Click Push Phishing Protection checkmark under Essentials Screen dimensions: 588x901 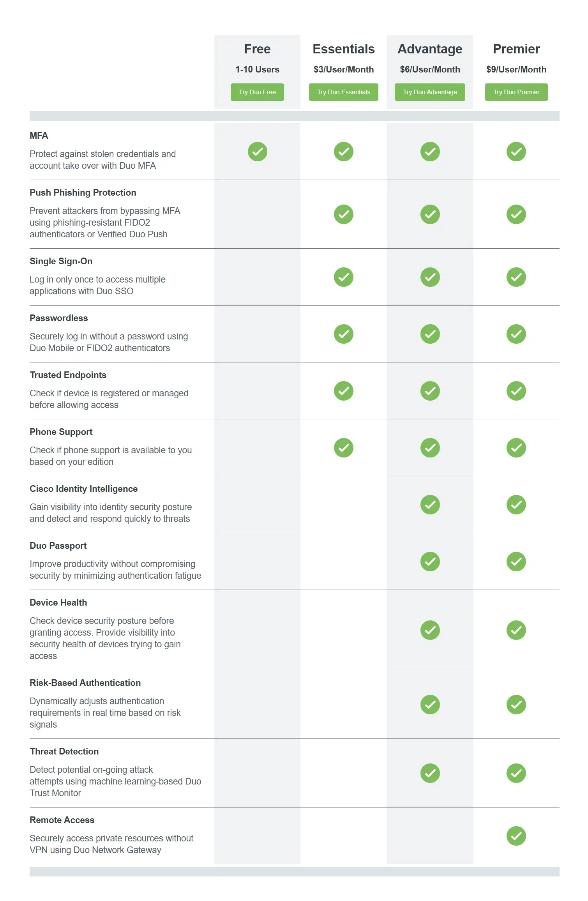click(x=344, y=214)
